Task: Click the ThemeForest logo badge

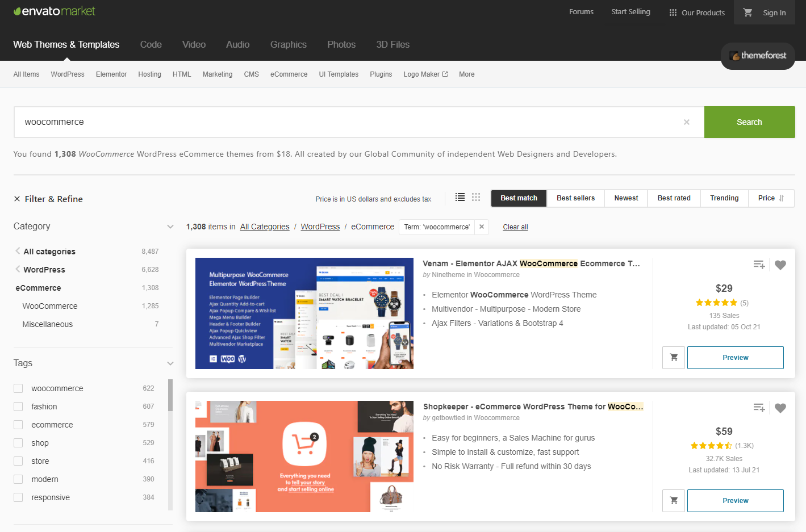Action: (x=758, y=56)
